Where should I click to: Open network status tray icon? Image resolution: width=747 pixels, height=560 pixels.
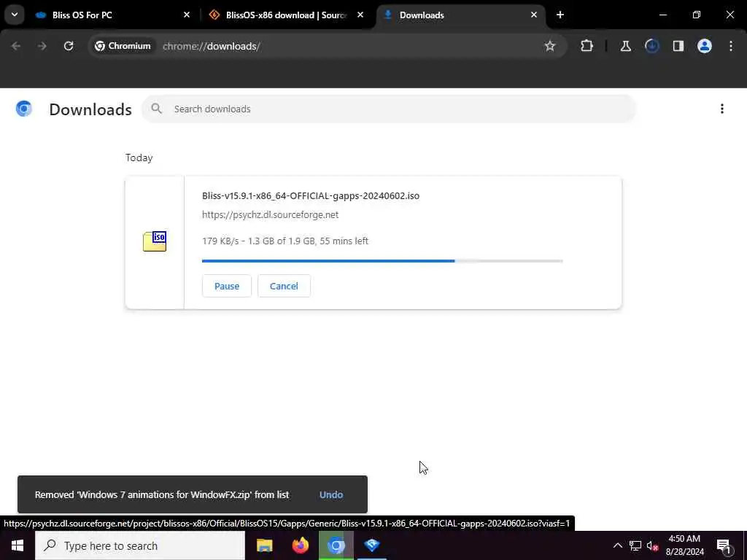(x=635, y=545)
